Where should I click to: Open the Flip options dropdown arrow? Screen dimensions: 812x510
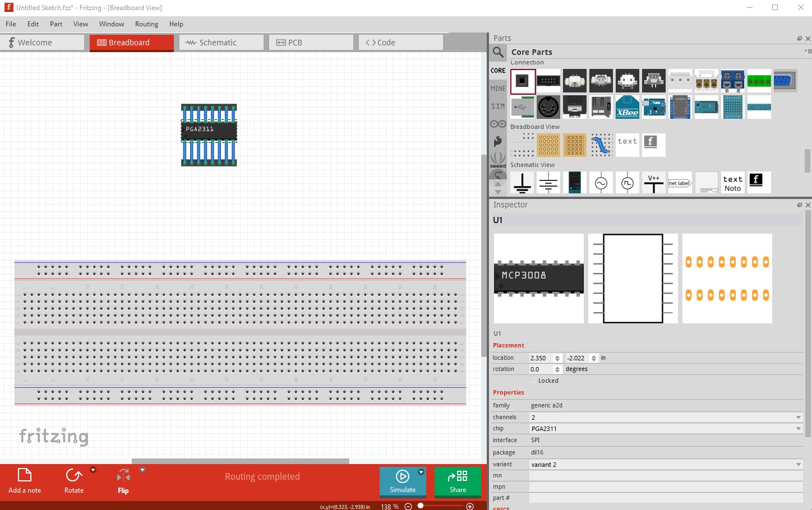[142, 470]
